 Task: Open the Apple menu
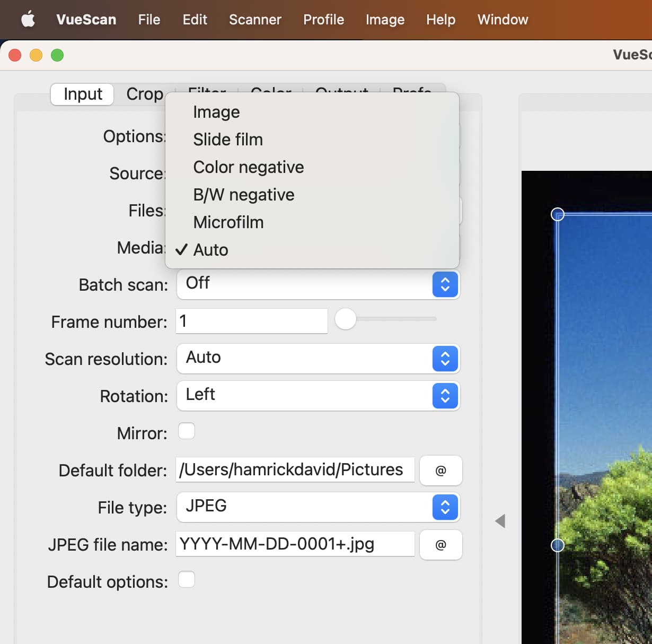pyautogui.click(x=28, y=20)
